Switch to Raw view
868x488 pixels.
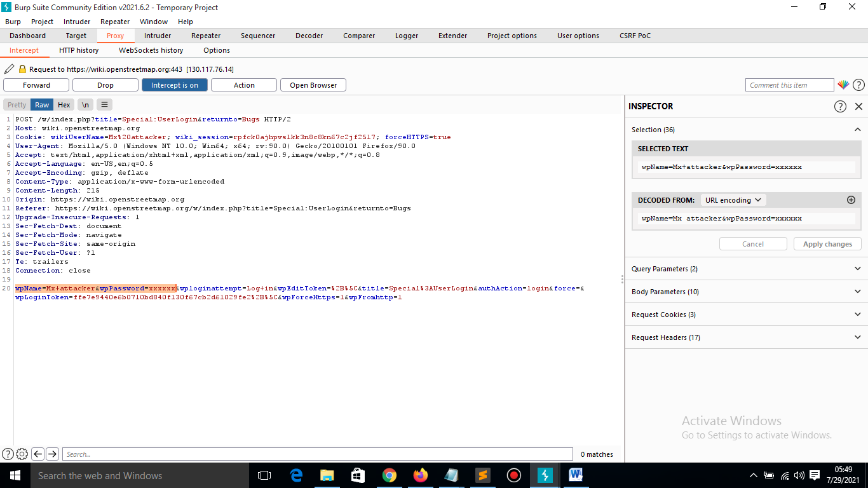[42, 105]
